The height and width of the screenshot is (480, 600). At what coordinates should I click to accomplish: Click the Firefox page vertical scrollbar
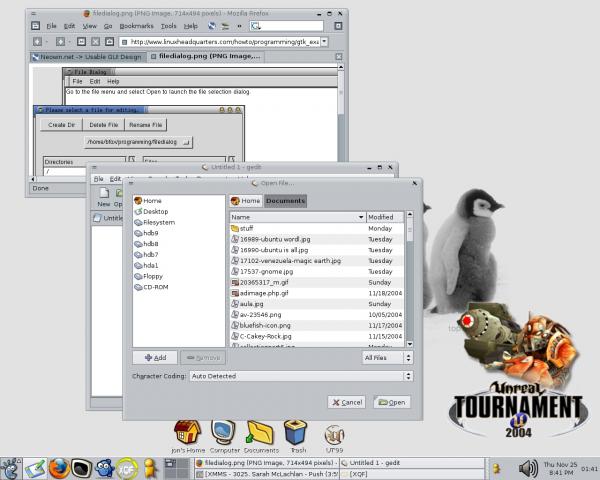pyautogui.click(x=341, y=119)
